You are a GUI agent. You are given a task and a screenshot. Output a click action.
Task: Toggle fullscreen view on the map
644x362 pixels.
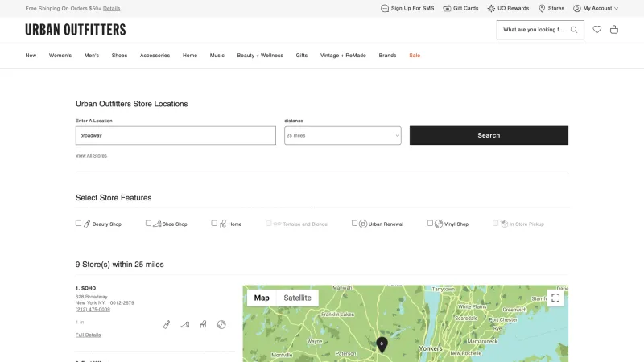pos(555,298)
